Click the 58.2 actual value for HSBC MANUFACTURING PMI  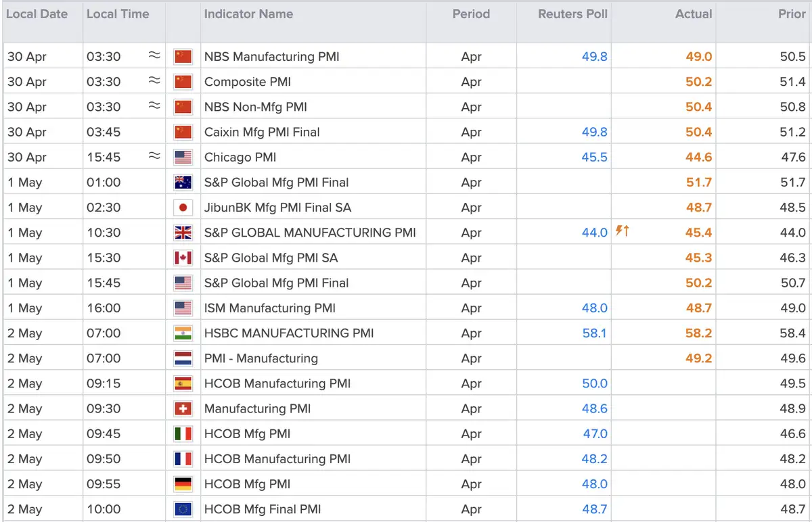point(699,333)
